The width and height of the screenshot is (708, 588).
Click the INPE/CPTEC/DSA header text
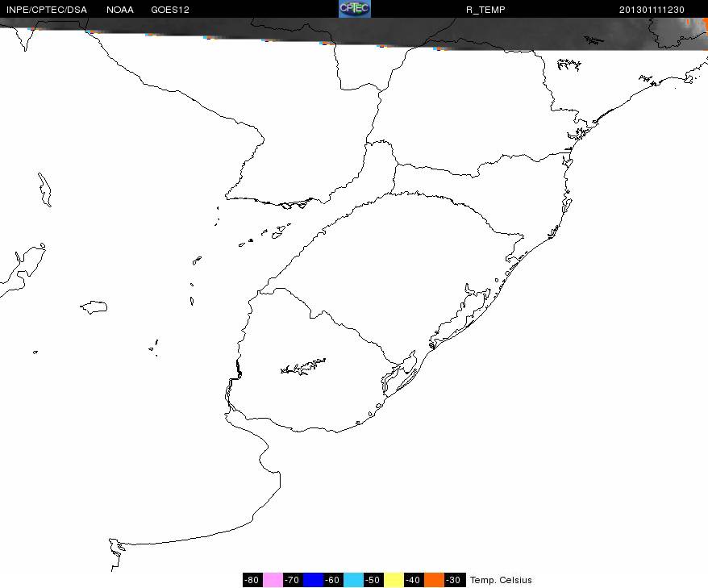coord(47,10)
